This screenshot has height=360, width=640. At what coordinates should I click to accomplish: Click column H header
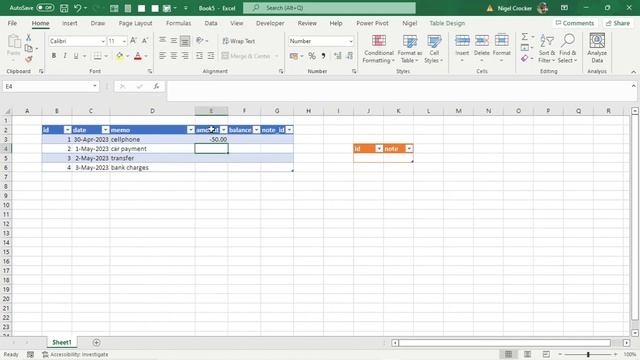click(x=308, y=111)
